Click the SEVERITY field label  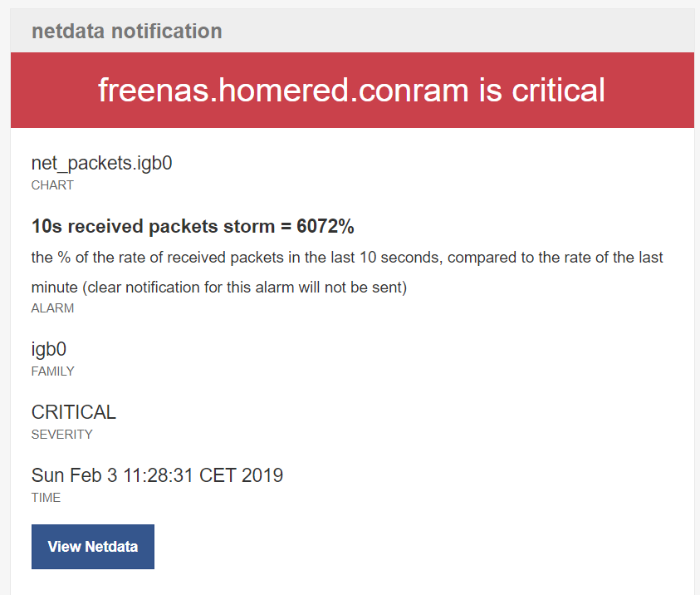point(61,435)
